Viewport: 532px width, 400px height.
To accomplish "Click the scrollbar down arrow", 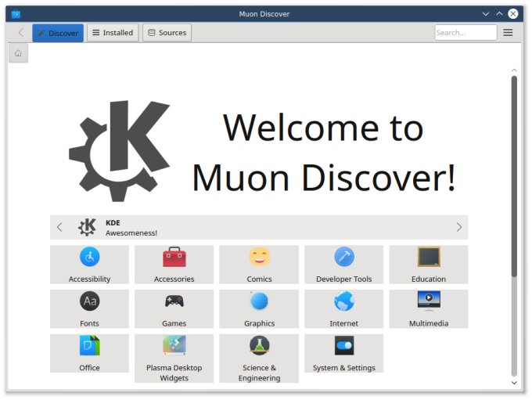I will coord(514,383).
